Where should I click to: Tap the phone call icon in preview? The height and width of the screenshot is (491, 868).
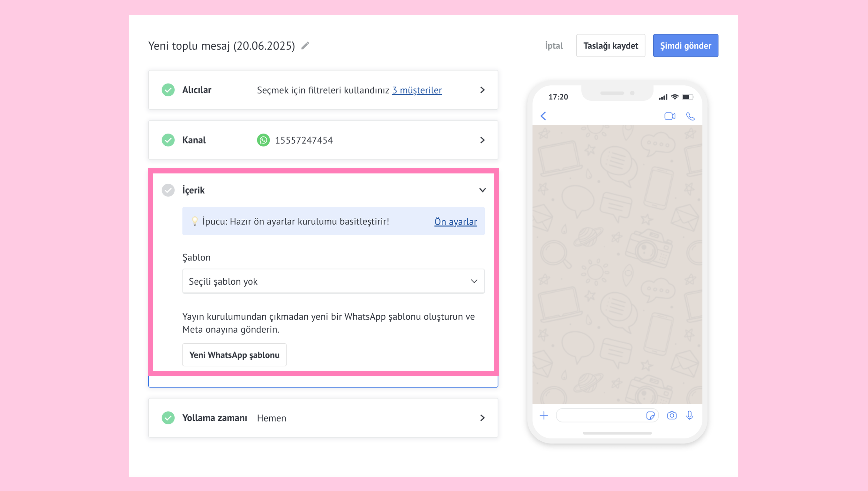[x=690, y=116]
